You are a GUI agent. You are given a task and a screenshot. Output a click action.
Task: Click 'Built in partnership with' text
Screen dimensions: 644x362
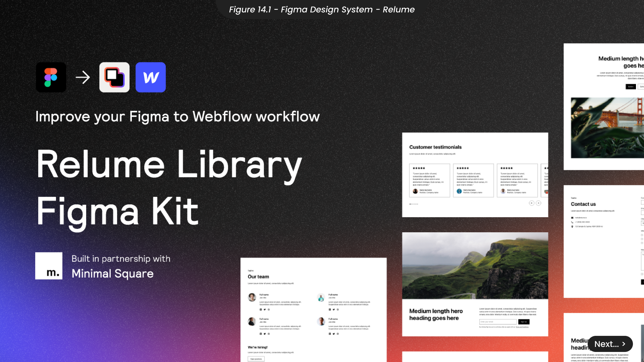pyautogui.click(x=121, y=259)
